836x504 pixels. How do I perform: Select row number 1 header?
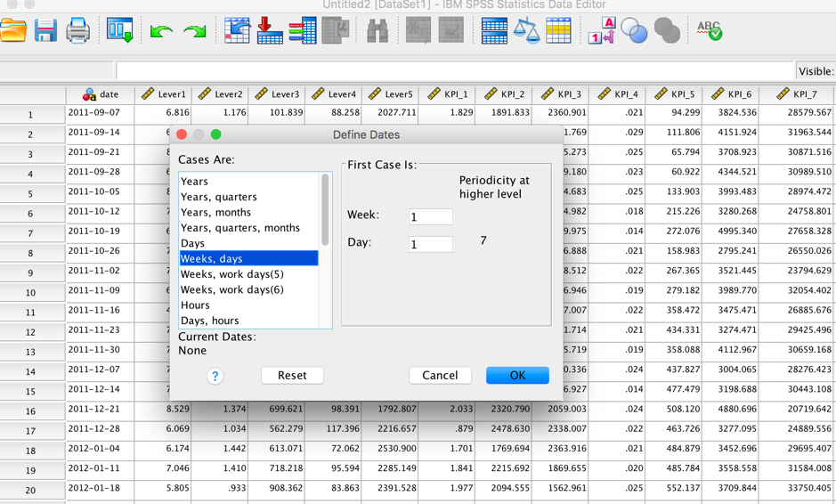coord(32,115)
